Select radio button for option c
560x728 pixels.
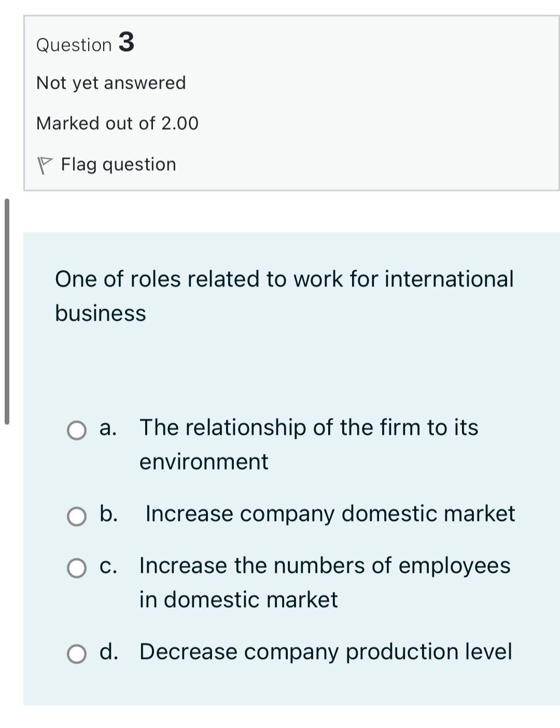point(77,568)
